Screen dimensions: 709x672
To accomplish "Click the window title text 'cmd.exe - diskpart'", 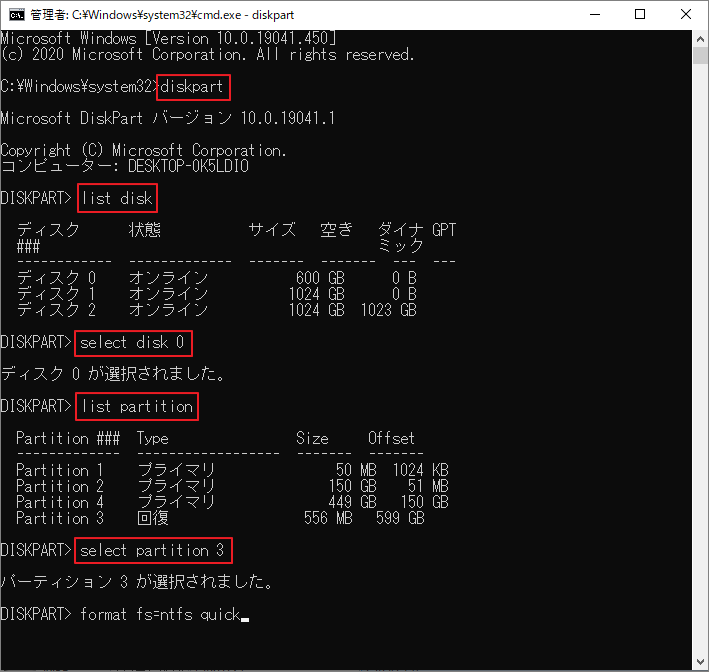I will (251, 15).
